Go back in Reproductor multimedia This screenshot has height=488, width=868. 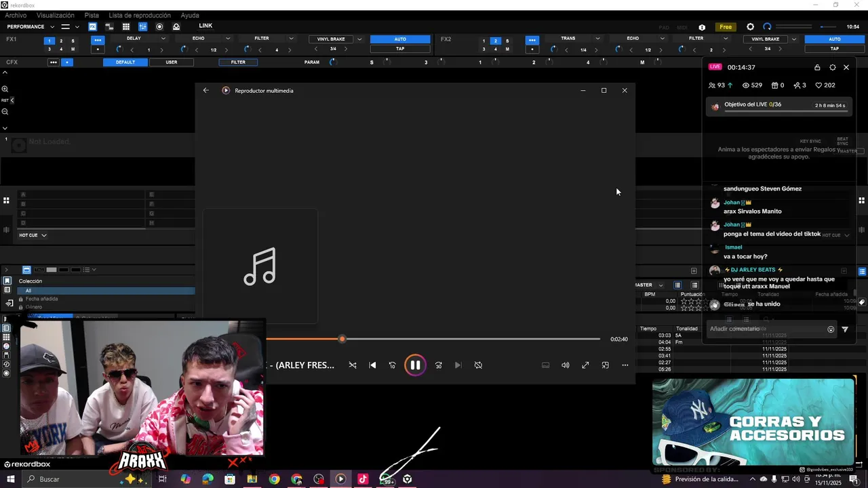pos(206,90)
